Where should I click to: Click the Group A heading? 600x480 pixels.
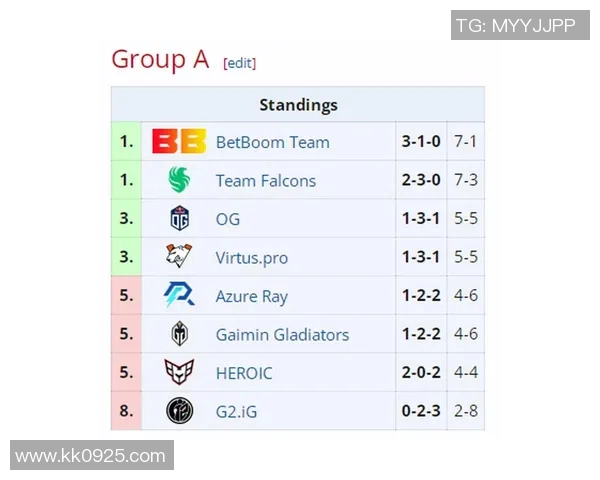pos(160,59)
